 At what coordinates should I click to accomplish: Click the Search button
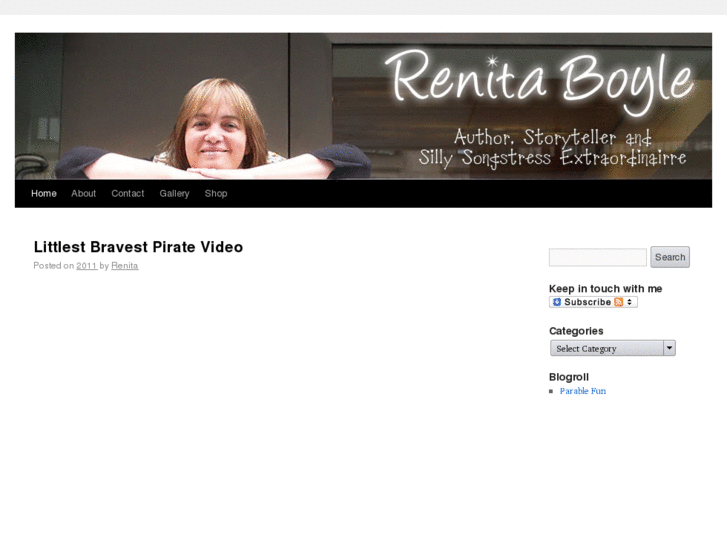pyautogui.click(x=670, y=257)
